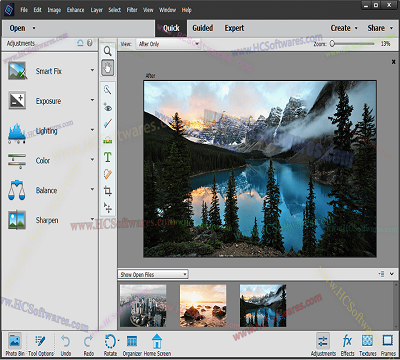Select the Type text tool
The height and width of the screenshot is (360, 400).
[x=107, y=157]
